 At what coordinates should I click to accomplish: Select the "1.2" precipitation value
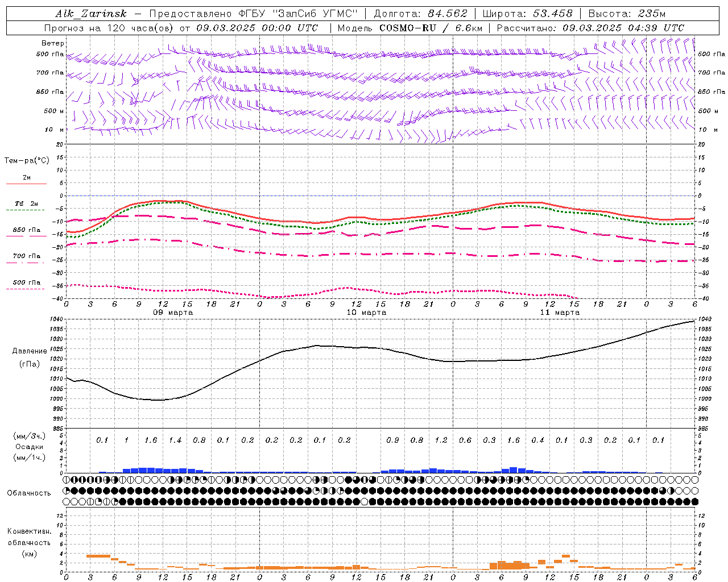coord(441,440)
